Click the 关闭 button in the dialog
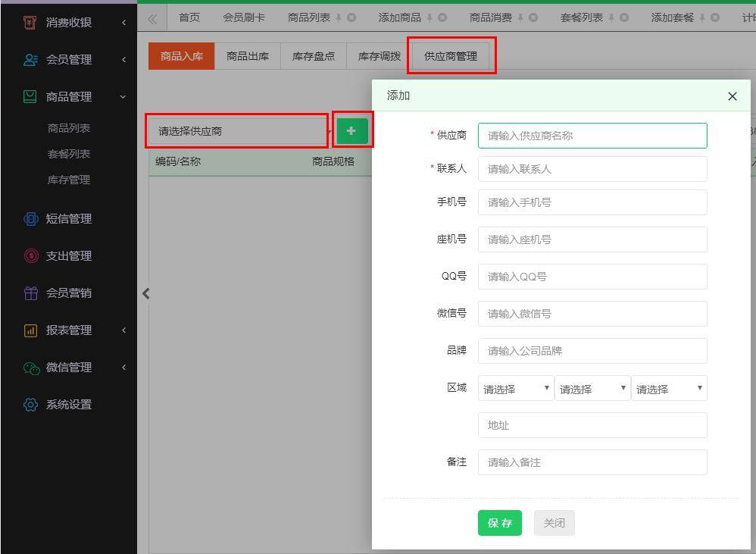The width and height of the screenshot is (756, 554). click(554, 523)
